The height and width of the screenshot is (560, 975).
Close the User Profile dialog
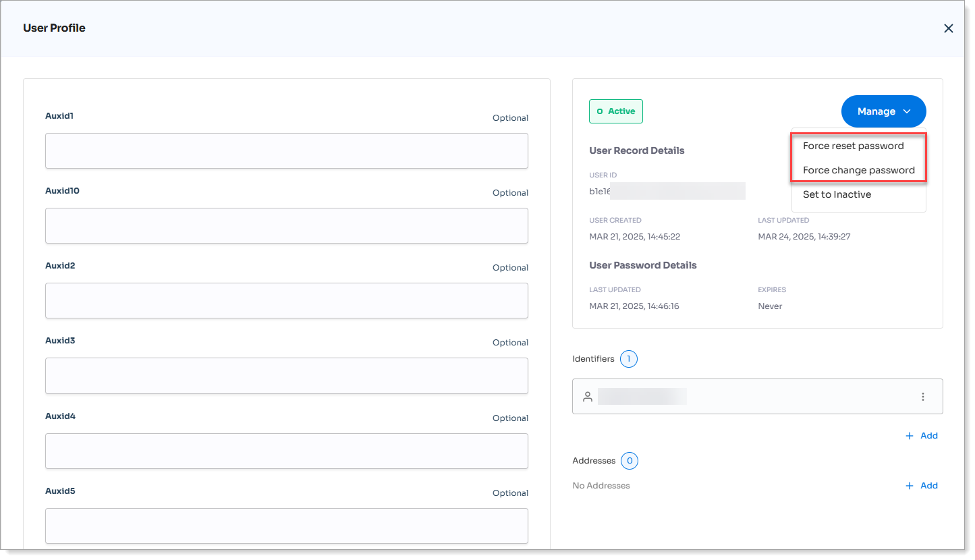(x=948, y=28)
